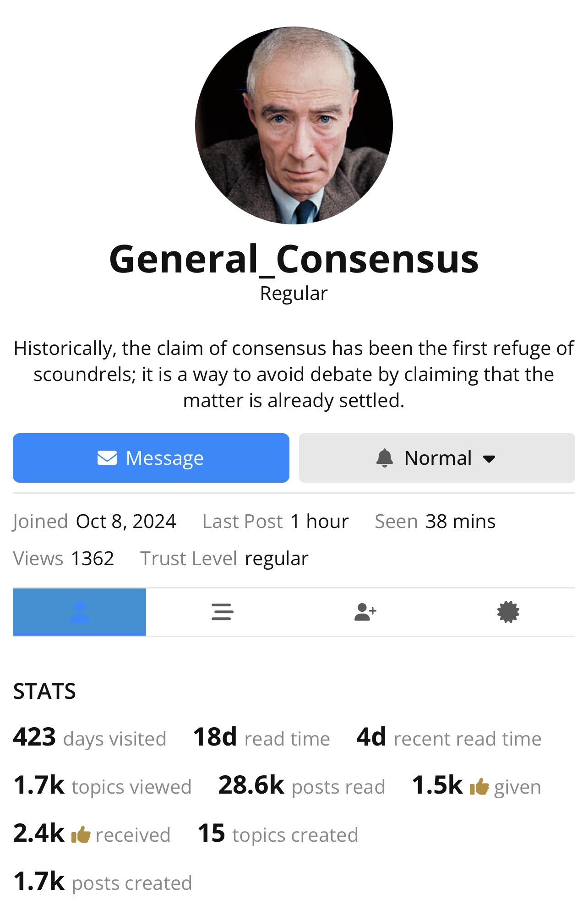Viewport: 588px width, 904px height.
Task: Click the Message button label
Action: click(165, 458)
